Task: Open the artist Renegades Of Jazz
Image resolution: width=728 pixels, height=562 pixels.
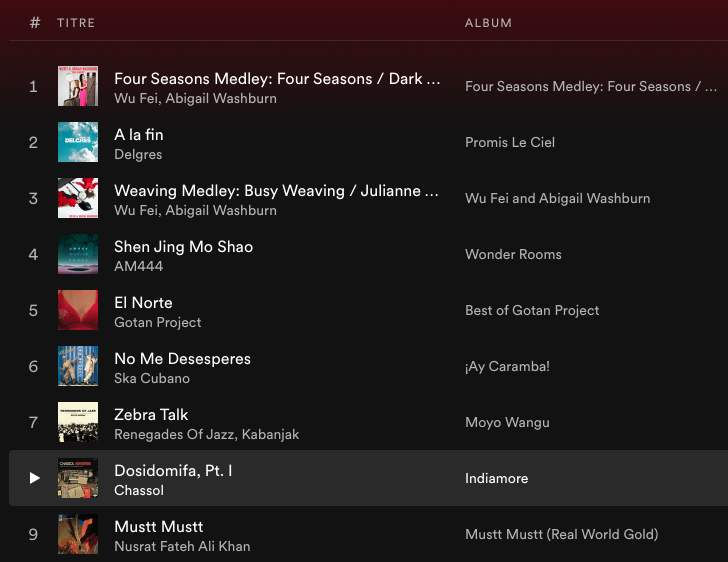Action: (175, 434)
